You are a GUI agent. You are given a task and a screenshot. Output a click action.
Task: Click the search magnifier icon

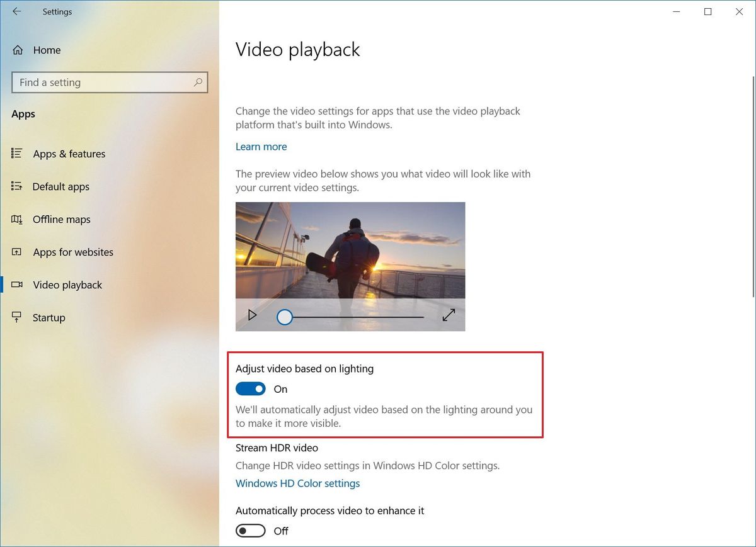click(x=198, y=82)
